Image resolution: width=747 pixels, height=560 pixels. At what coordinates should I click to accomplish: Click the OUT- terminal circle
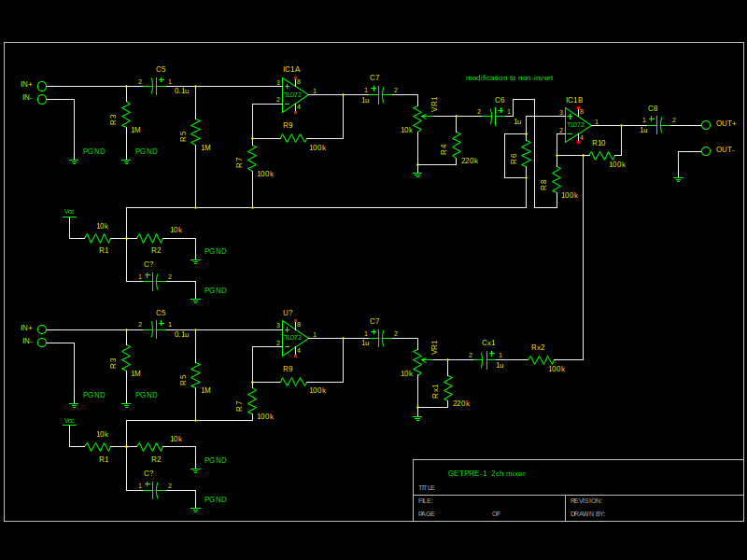pos(706,151)
